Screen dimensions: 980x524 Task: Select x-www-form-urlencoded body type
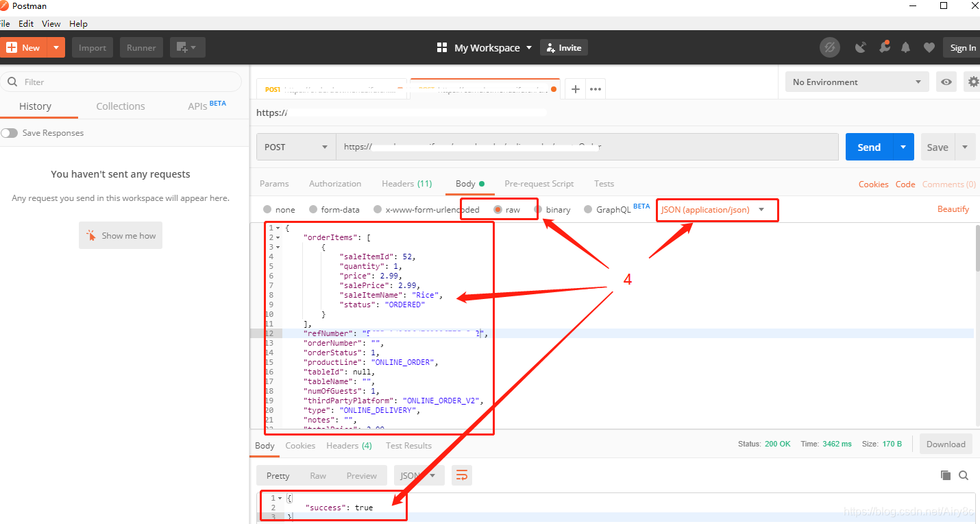point(378,209)
